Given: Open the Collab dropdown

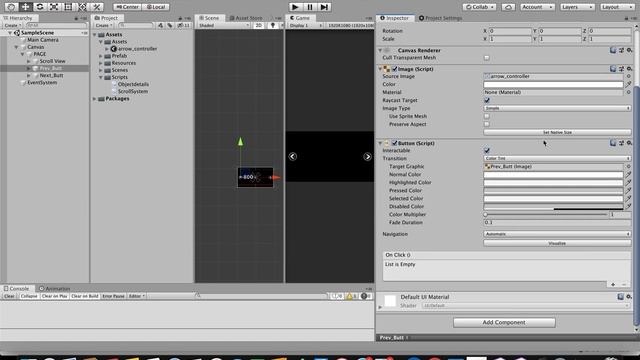Looking at the screenshot, I should (x=480, y=7).
